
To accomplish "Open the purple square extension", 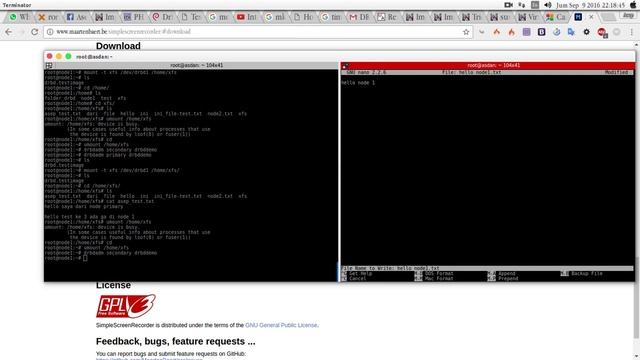I will pos(527,32).
